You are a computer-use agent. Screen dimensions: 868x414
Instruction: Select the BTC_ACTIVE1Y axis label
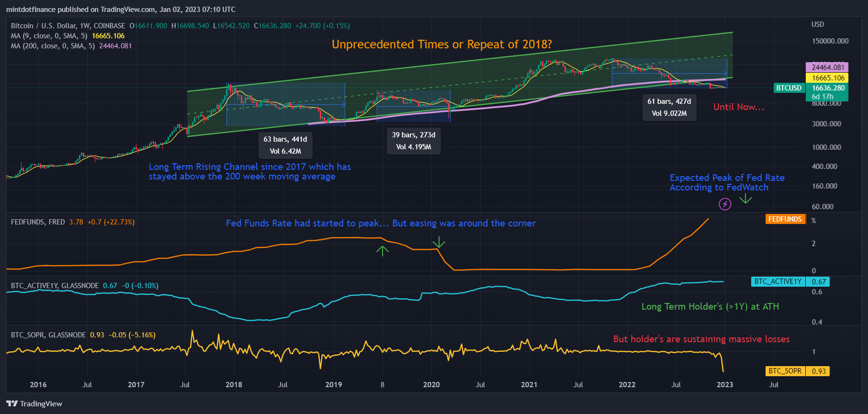pos(778,281)
